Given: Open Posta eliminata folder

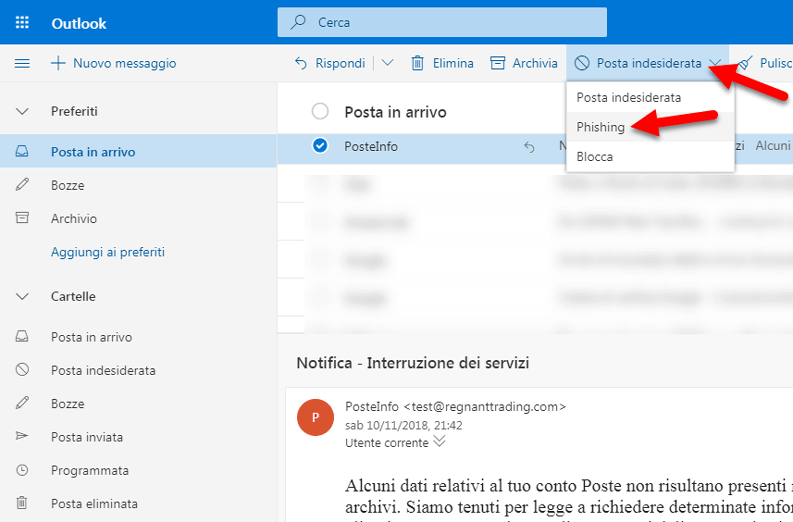Looking at the screenshot, I should pos(139,503).
